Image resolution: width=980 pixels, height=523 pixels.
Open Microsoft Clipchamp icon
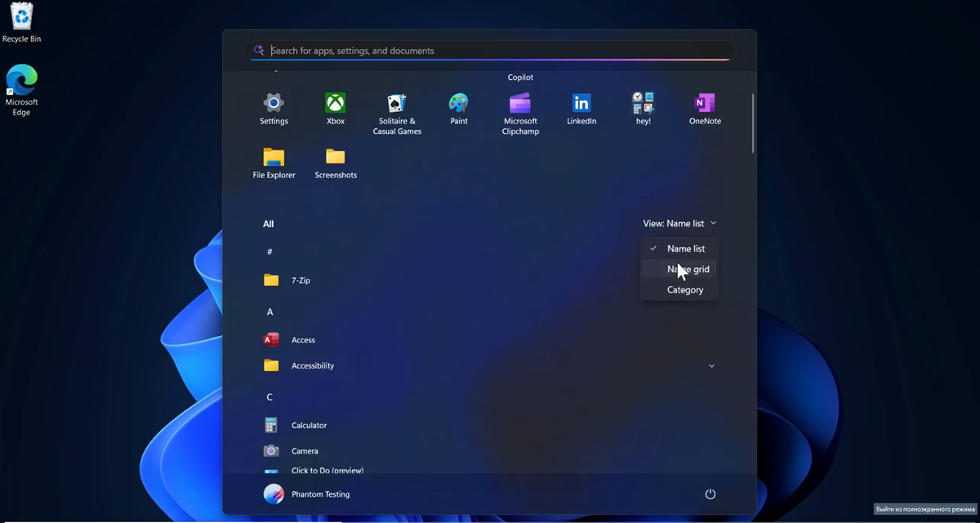(x=520, y=103)
